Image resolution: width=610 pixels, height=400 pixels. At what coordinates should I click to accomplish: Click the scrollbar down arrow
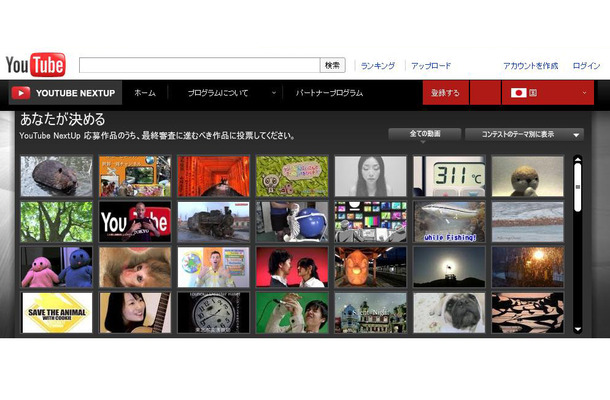tap(578, 329)
